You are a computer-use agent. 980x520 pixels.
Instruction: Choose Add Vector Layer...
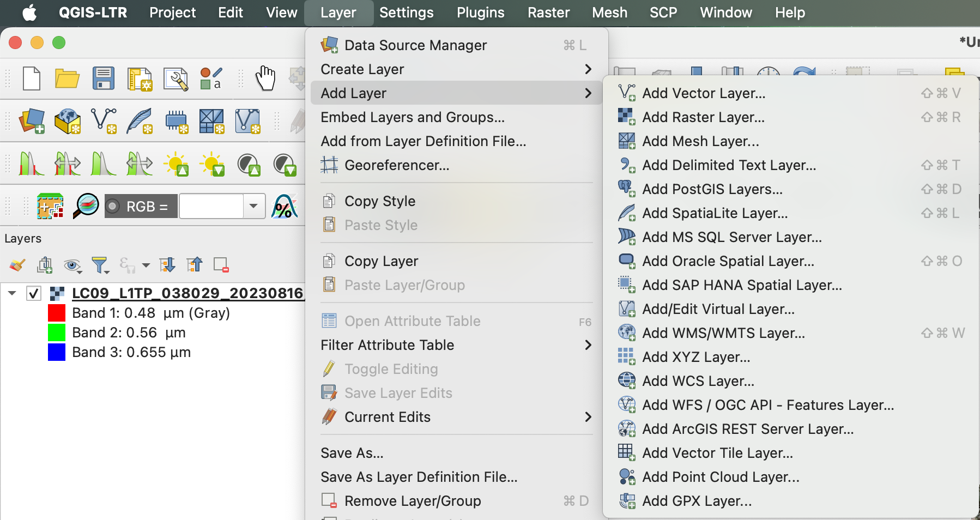tap(791, 93)
